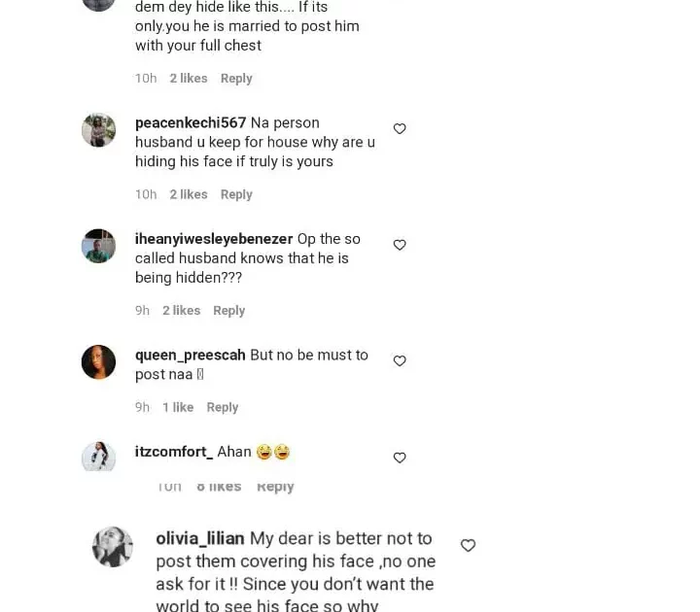View the 2 likes on peacenkechi567's comment

coord(189,194)
